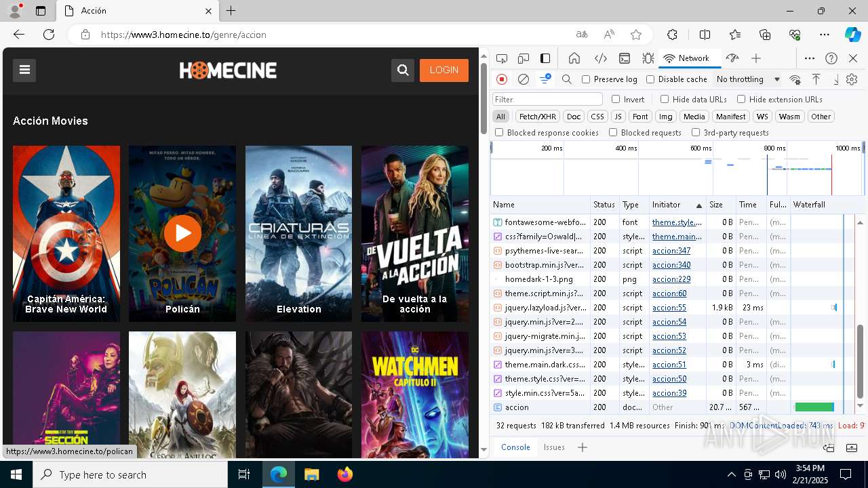Open DevTools customize three-dot menu

coord(810,58)
